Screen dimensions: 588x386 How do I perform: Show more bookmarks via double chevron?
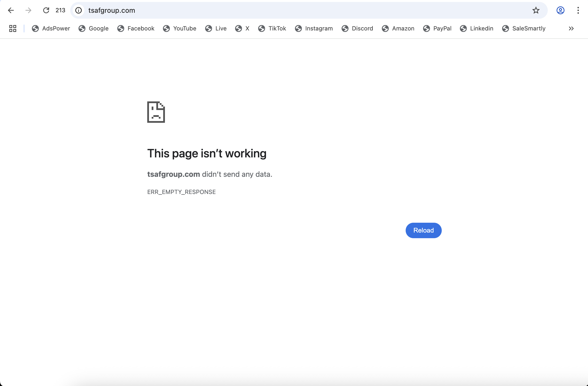pyautogui.click(x=571, y=28)
